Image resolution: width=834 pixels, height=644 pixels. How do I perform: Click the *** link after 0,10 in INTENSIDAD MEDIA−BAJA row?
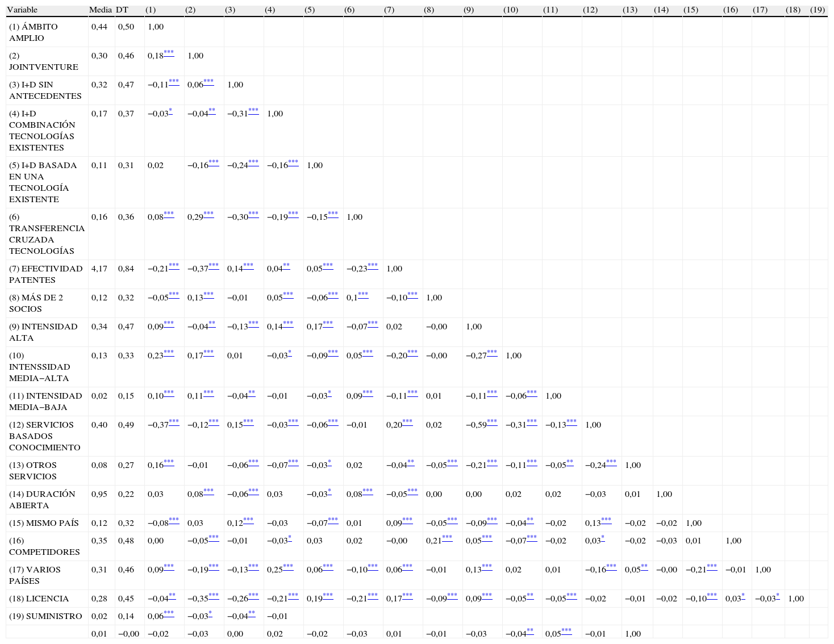point(169,393)
